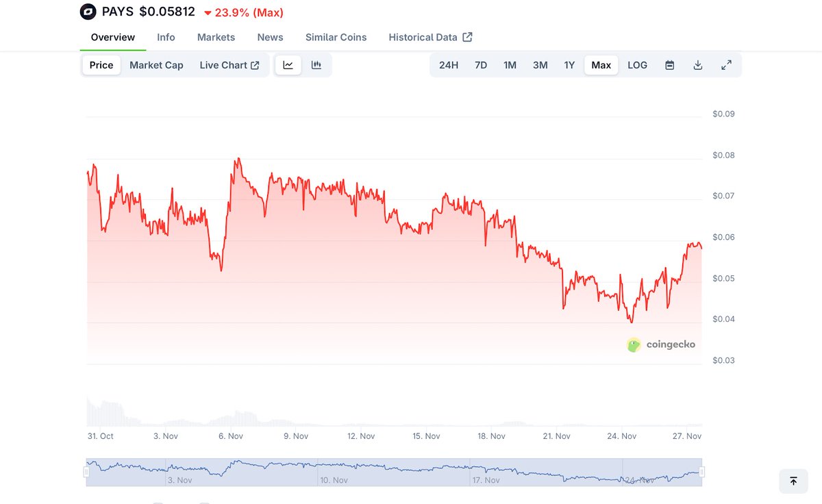Select the line chart view icon
The width and height of the screenshot is (822, 504).
point(288,65)
